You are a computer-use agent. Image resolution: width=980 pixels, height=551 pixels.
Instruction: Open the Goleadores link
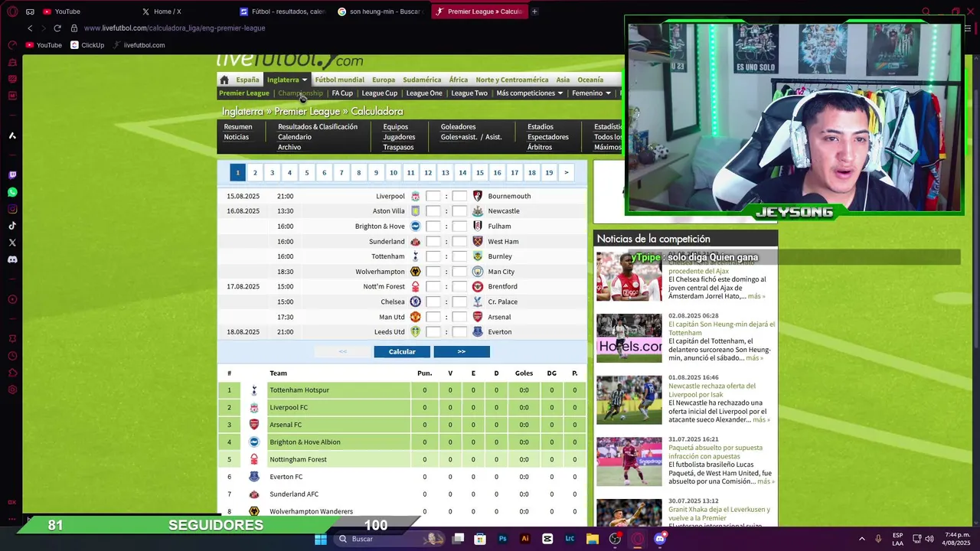point(458,127)
